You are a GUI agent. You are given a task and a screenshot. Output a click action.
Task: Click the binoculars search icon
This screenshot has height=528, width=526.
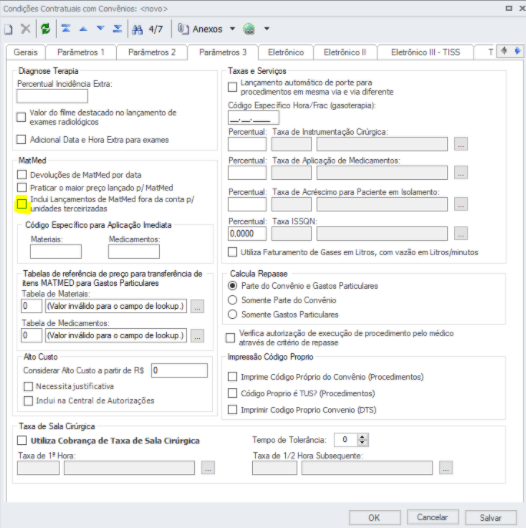(137, 30)
